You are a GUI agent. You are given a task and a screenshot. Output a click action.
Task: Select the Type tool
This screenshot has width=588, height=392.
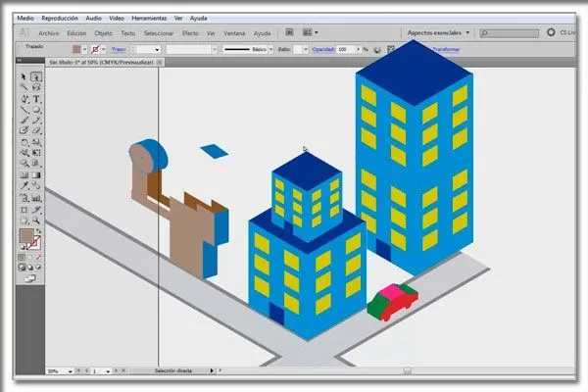(36, 99)
